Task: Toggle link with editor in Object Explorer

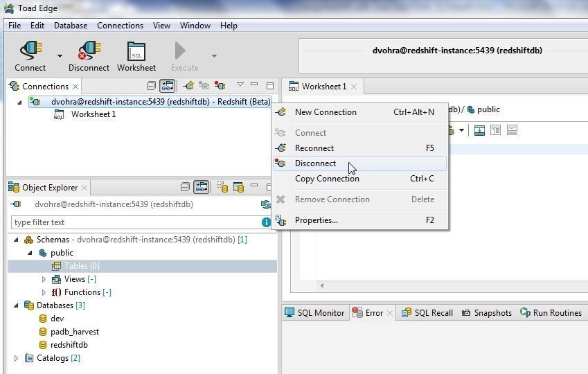Action: coord(202,187)
